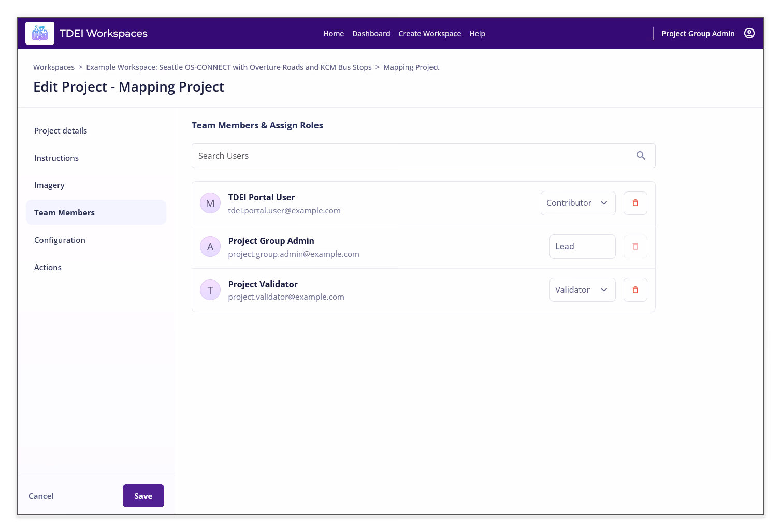Select email project.validator@example.com

point(286,297)
